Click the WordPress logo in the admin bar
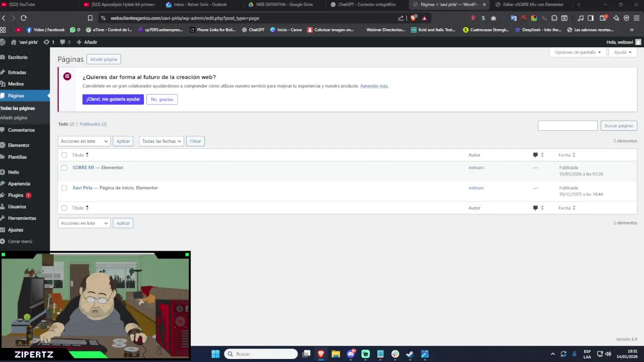The width and height of the screenshot is (644, 362). pyautogui.click(x=3, y=42)
